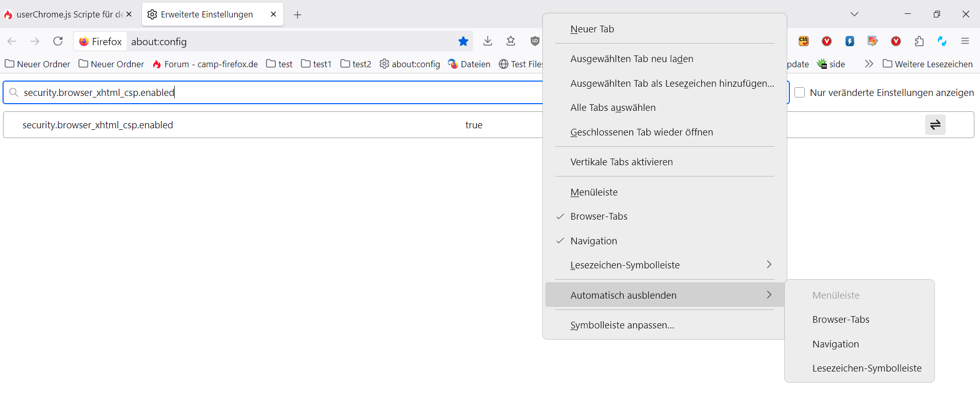Open the Weitere Lesezeichen folder

click(x=928, y=64)
